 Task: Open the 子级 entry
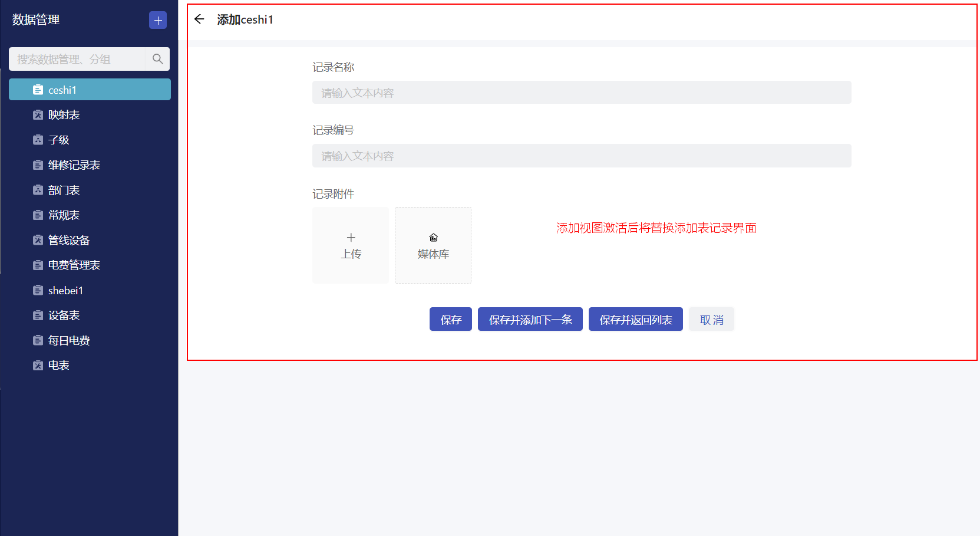tap(90, 140)
